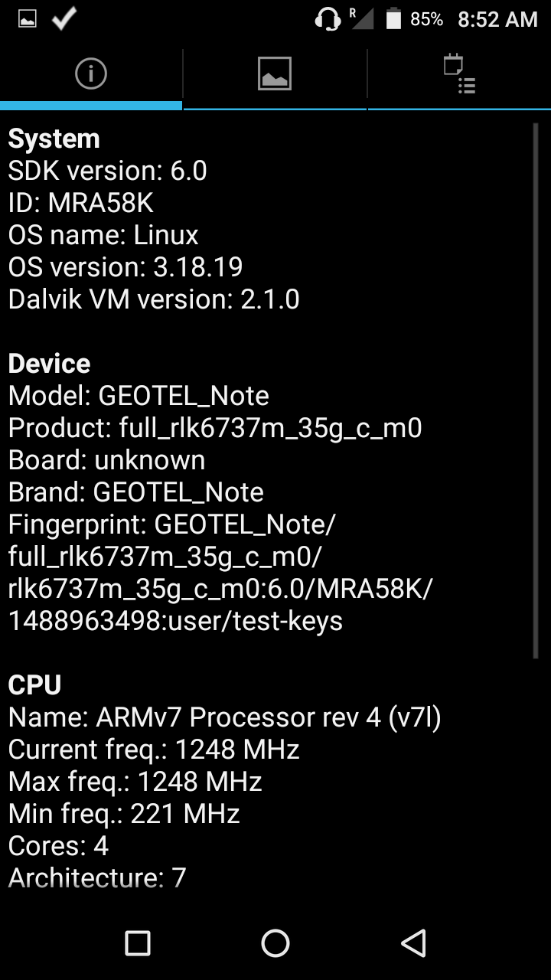
Task: Tap the Fingerprint text entry
Action: [x=220, y=573]
